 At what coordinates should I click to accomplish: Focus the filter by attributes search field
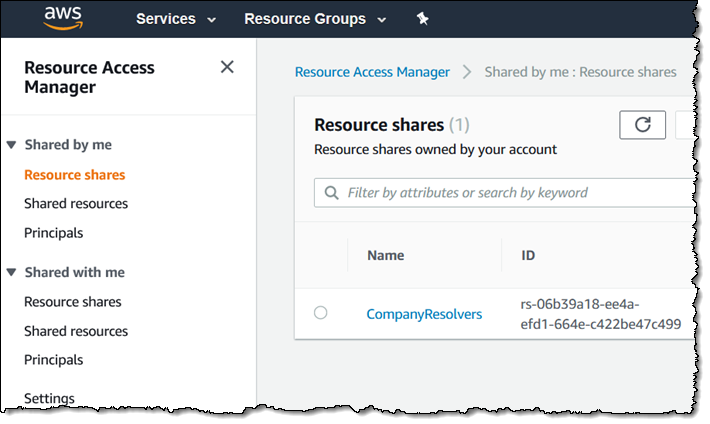click(x=510, y=192)
